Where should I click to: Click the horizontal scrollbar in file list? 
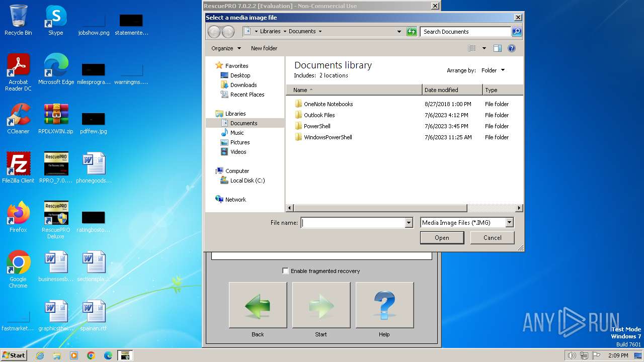[x=380, y=208]
